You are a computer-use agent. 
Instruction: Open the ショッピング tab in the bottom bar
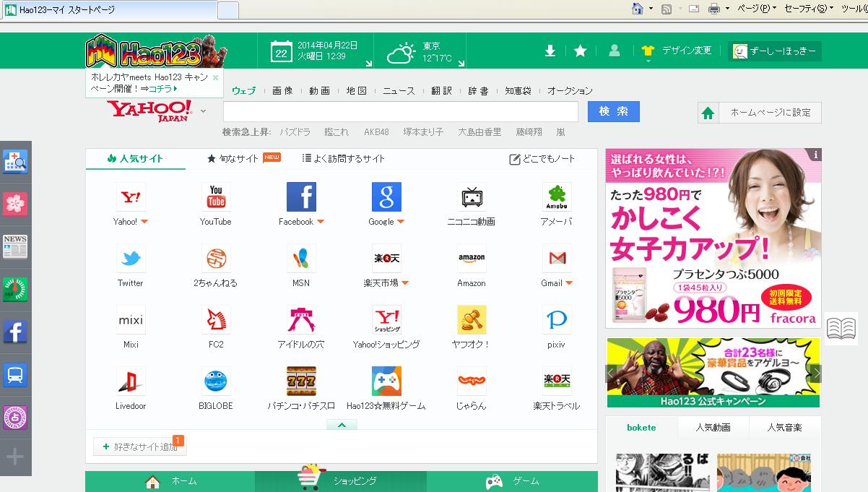pyautogui.click(x=341, y=481)
